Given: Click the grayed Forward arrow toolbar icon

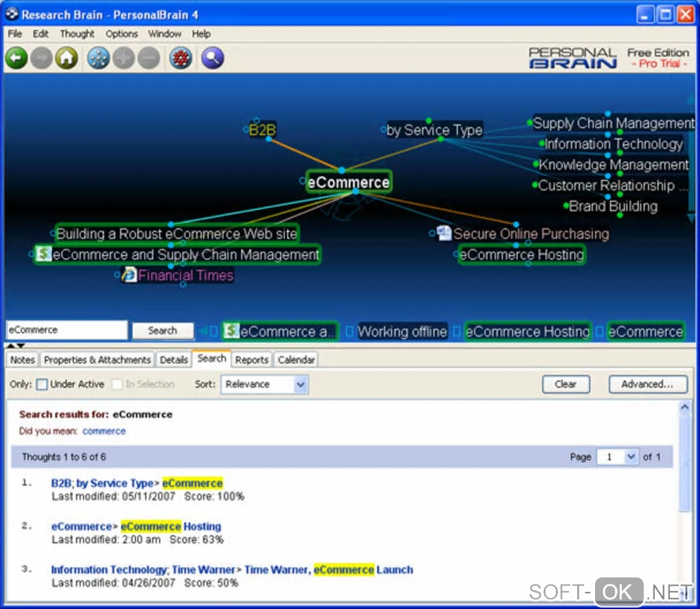Looking at the screenshot, I should point(41,58).
